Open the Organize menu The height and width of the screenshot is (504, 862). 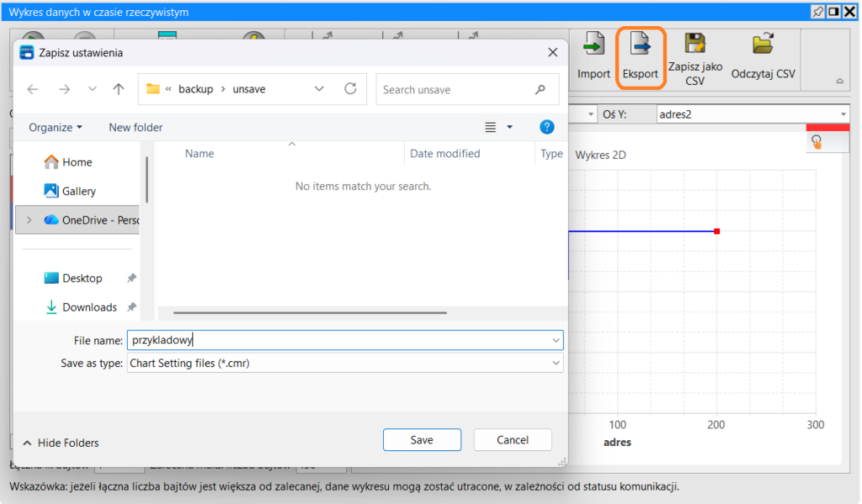point(56,128)
